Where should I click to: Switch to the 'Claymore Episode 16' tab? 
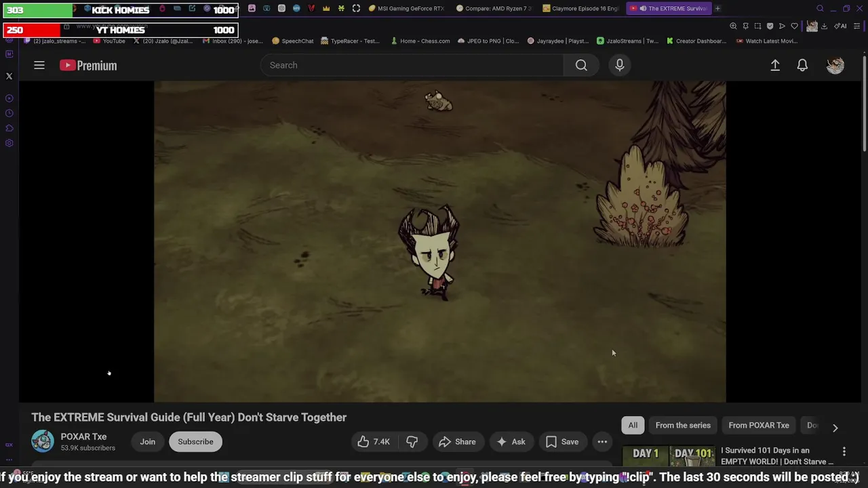pos(580,9)
